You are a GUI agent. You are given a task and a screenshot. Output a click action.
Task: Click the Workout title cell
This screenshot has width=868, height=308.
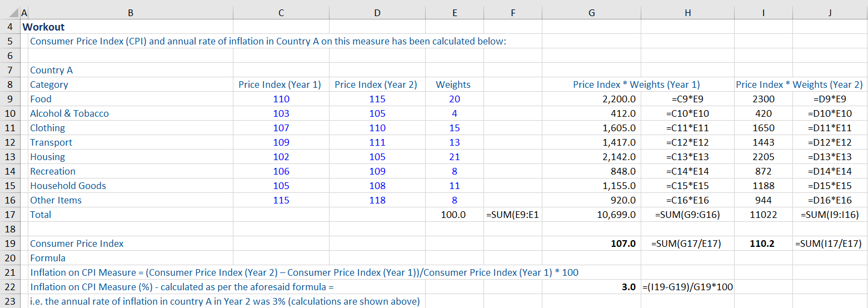43,27
